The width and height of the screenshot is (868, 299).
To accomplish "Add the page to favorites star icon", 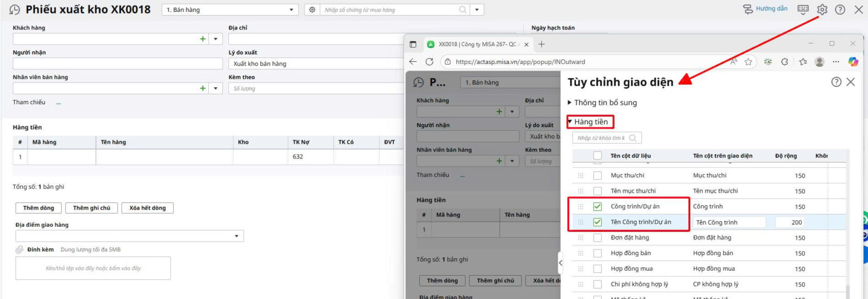I will (x=749, y=62).
